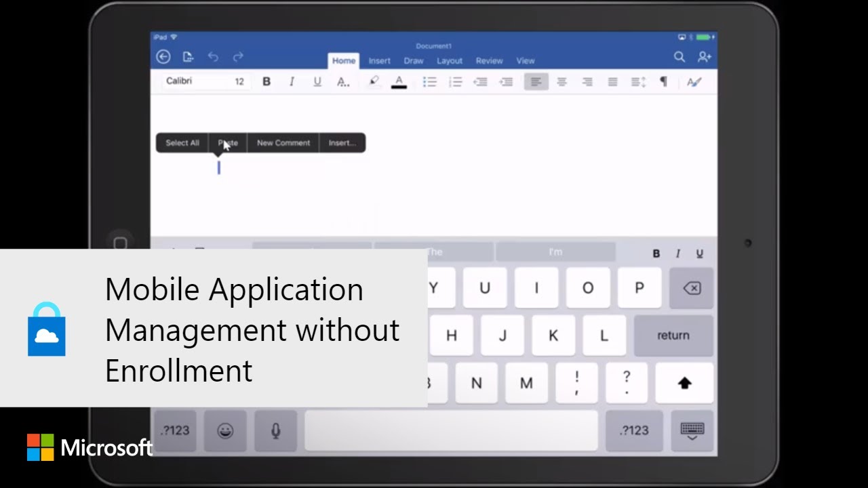Choose Select All in the popup menu
This screenshot has height=488, width=868.
point(182,143)
